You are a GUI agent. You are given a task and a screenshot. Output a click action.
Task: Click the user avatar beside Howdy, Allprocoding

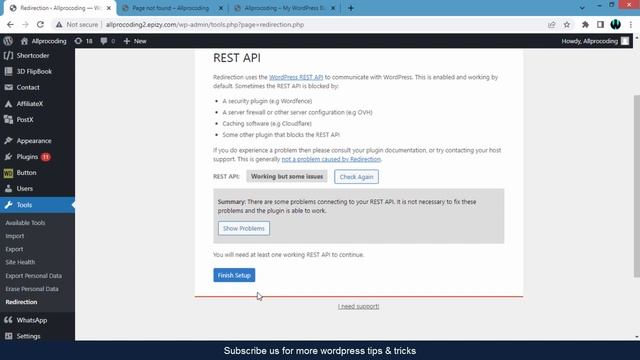(625, 41)
